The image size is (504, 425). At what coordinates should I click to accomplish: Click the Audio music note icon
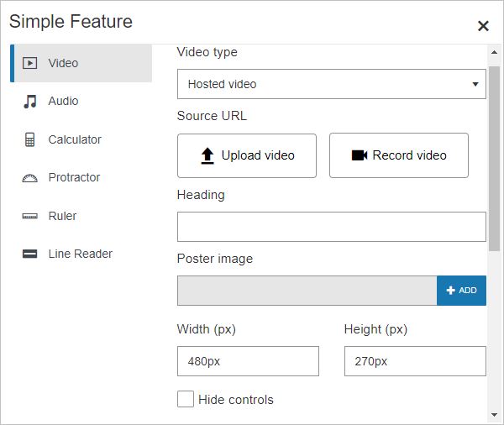click(x=30, y=102)
